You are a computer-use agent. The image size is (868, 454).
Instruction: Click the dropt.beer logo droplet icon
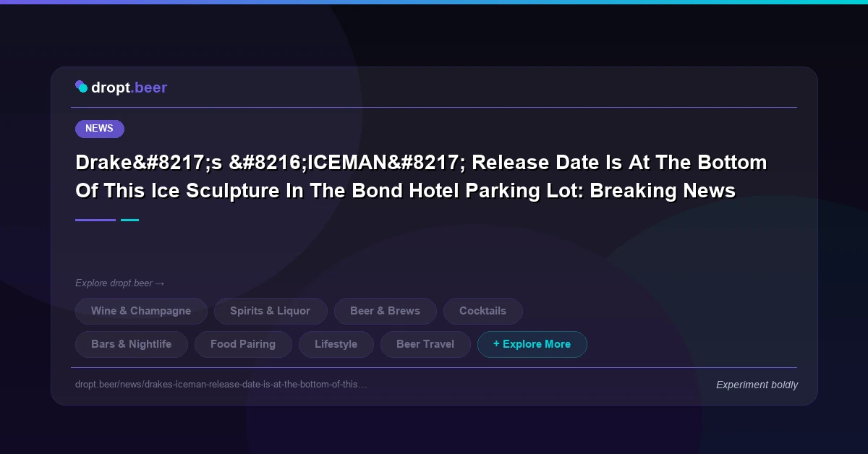81,86
